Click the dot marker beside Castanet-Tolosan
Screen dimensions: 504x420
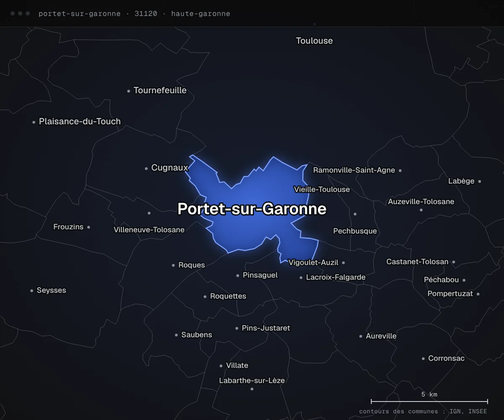click(454, 262)
